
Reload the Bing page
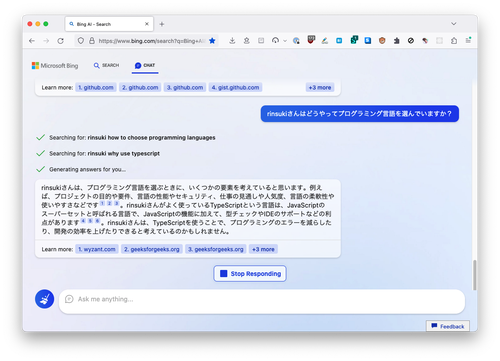60,41
